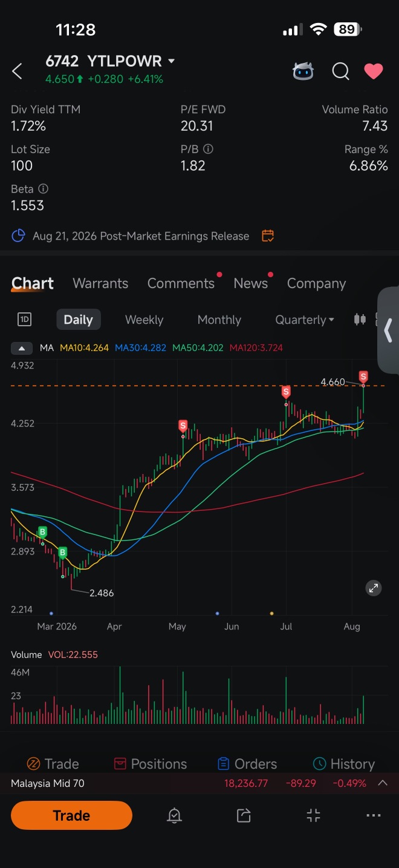The height and width of the screenshot is (868, 399).
Task: Select the MA30:4.282 indicator label
Action: coord(140,348)
